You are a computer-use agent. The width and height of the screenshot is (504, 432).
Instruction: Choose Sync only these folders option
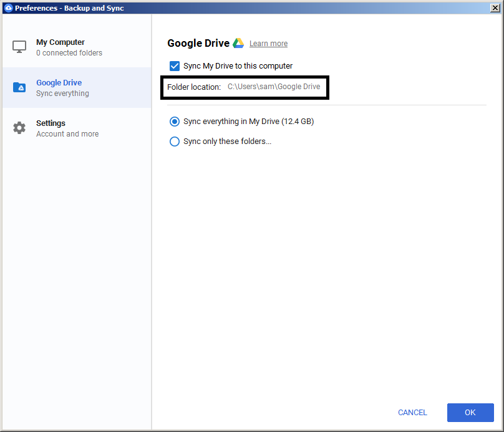175,142
